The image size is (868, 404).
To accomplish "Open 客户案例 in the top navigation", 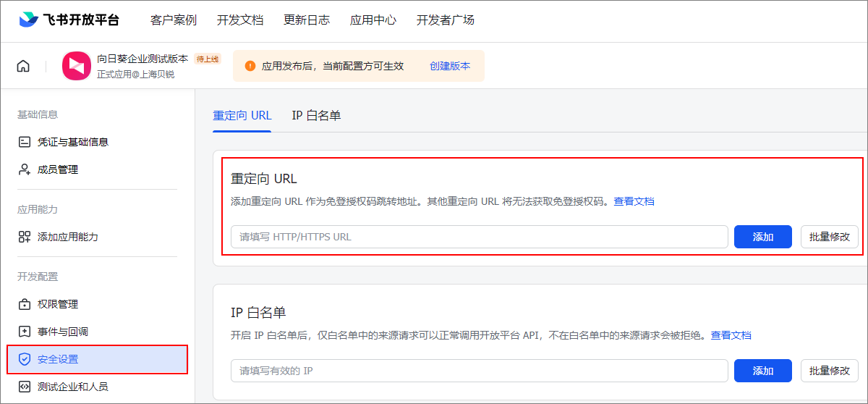I will tap(174, 20).
